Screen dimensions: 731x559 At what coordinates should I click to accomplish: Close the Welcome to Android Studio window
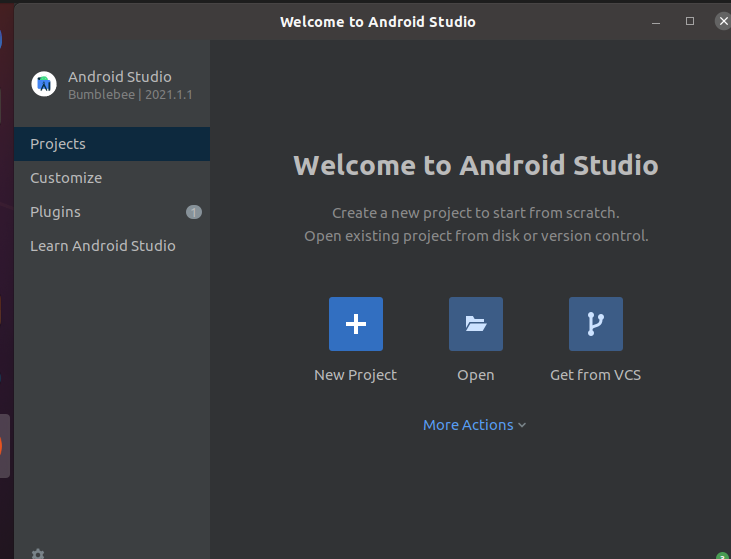(723, 21)
